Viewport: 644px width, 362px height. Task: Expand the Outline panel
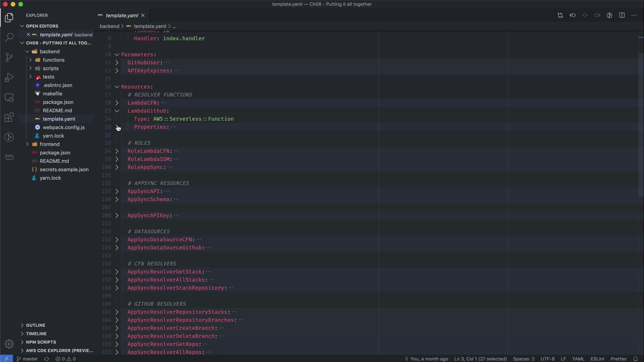pos(36,325)
